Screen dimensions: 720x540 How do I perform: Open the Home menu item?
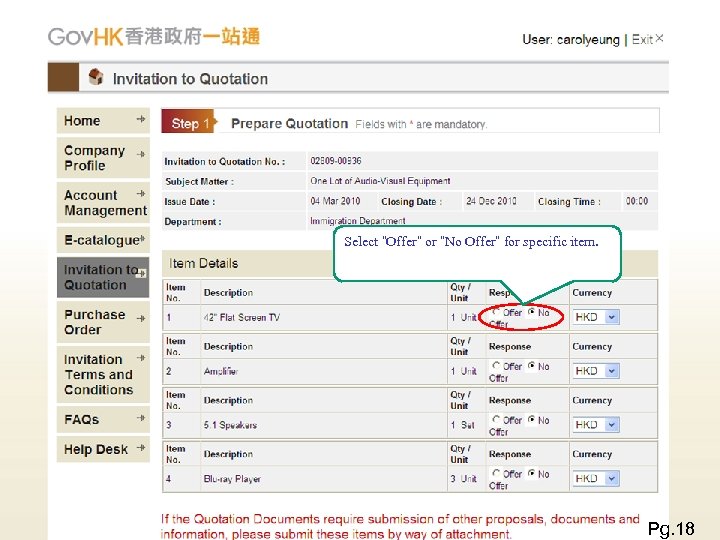click(103, 121)
